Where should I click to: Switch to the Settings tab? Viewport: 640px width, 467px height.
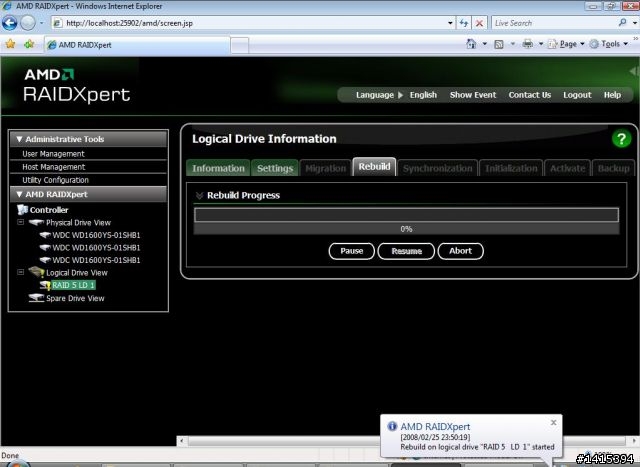click(x=275, y=168)
